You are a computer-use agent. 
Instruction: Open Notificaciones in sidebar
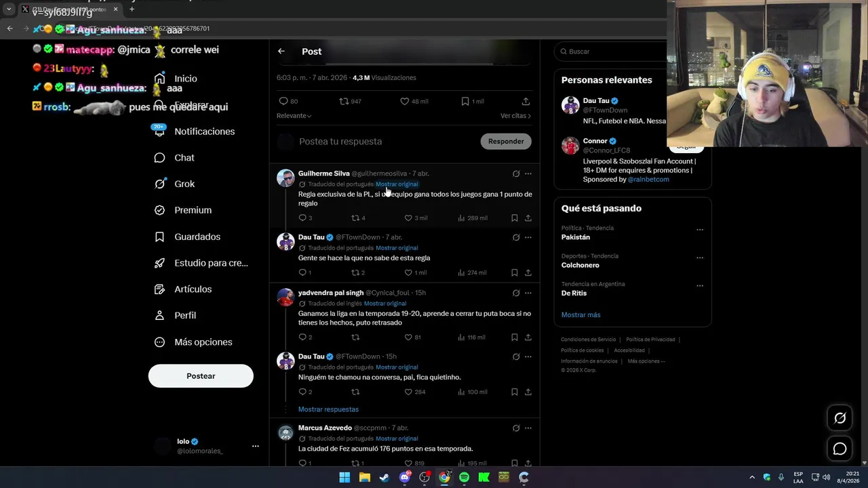point(194,131)
